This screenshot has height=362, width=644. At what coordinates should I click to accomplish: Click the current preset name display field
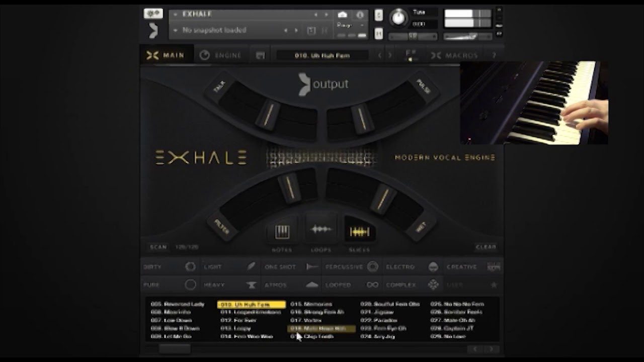point(323,55)
